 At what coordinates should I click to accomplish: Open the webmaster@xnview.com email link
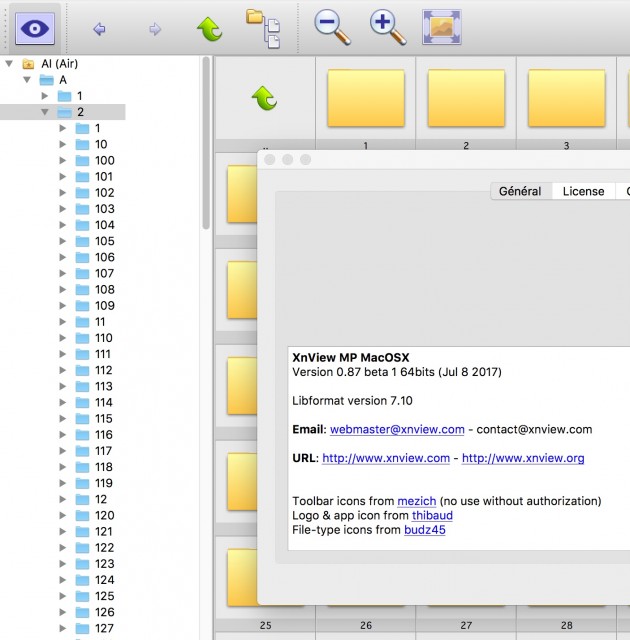[397, 429]
